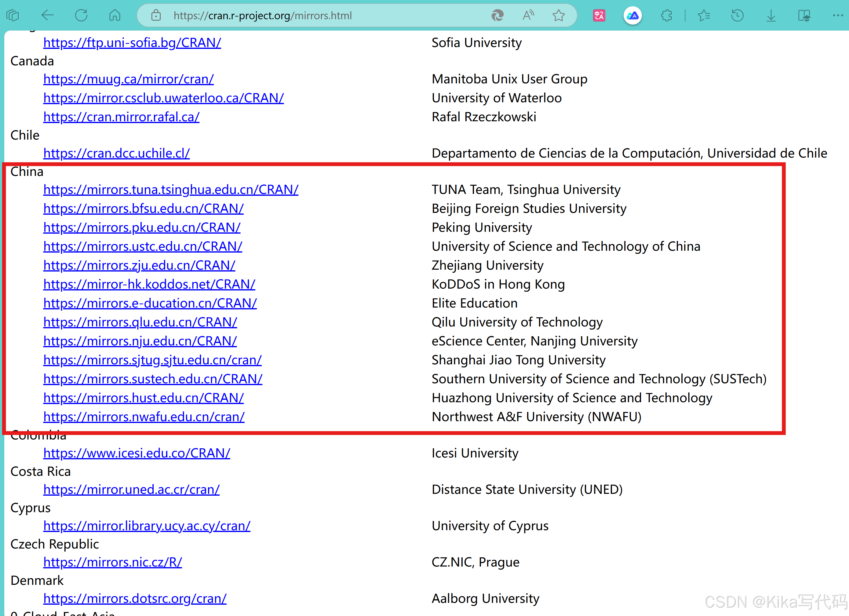The height and width of the screenshot is (616, 849).
Task: Click the browser back arrow
Action: (x=48, y=15)
